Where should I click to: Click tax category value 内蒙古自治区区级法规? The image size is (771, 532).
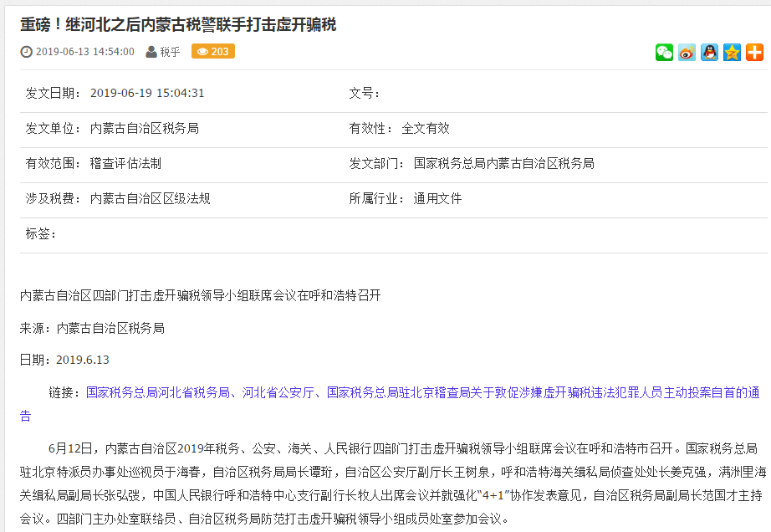151,198
